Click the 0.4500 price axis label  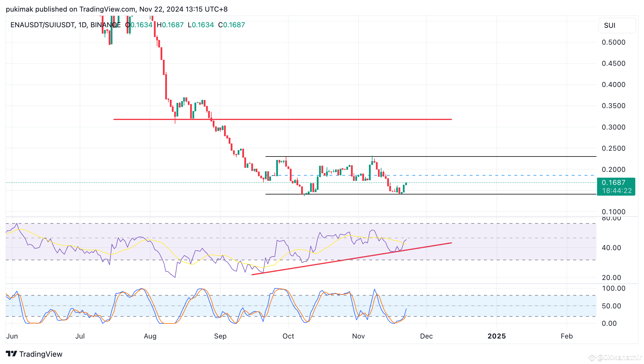(614, 63)
